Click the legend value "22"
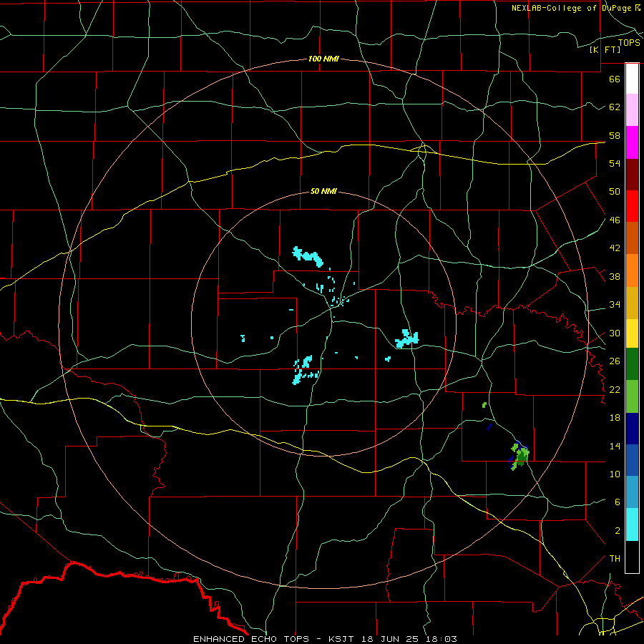This screenshot has height=644, width=644. pos(615,389)
